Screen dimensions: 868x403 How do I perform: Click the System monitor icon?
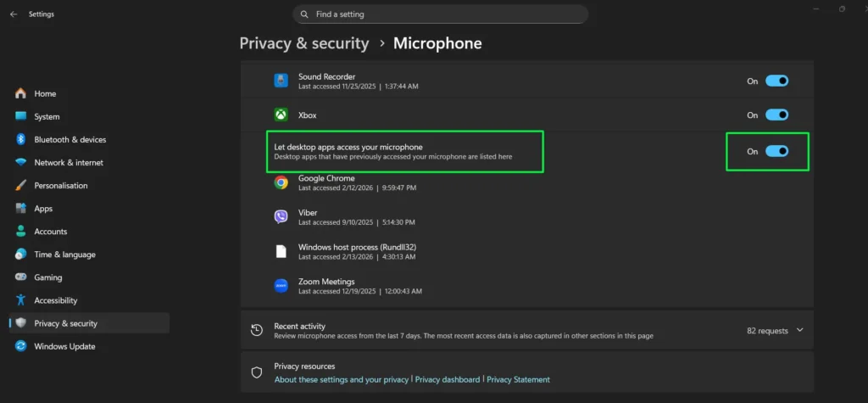20,116
